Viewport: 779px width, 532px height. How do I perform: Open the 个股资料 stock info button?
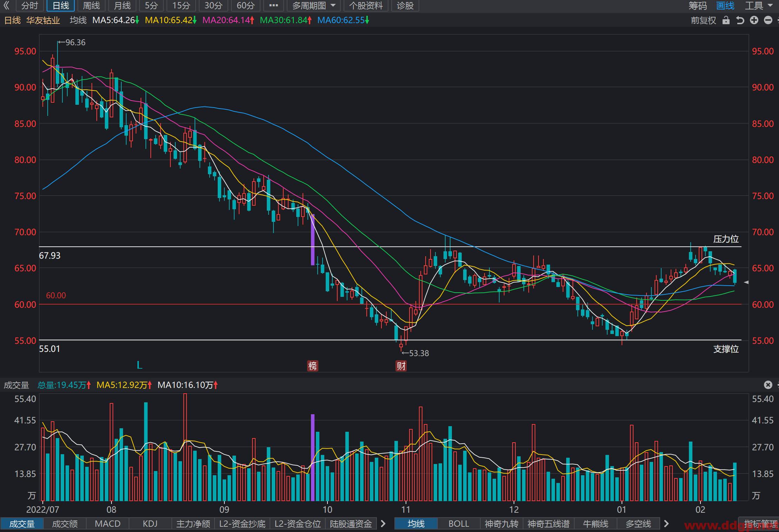pyautogui.click(x=366, y=6)
